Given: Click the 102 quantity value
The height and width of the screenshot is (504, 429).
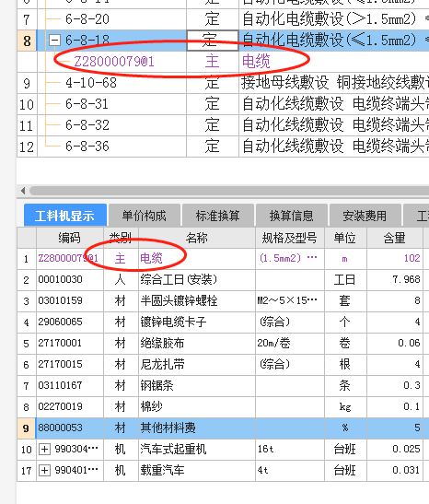Looking at the screenshot, I should pyautogui.click(x=412, y=258).
